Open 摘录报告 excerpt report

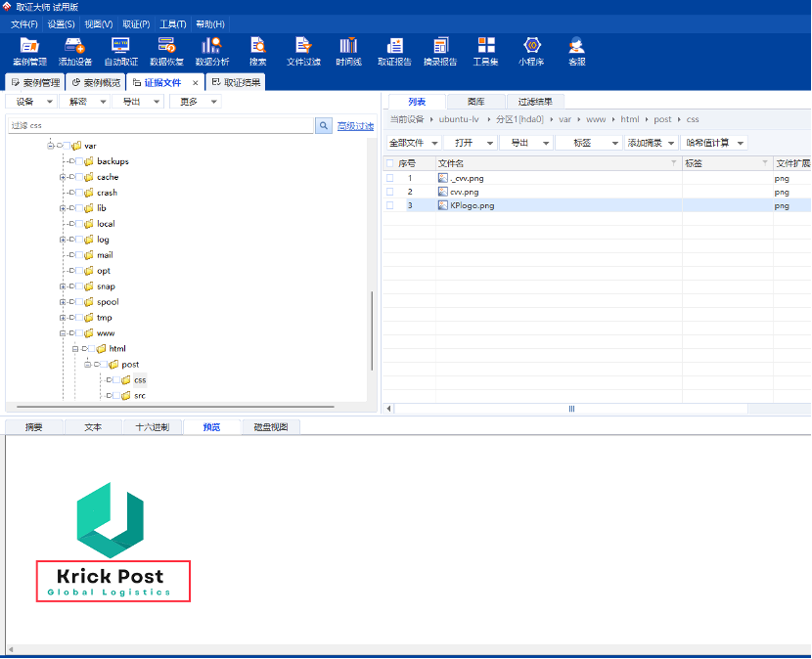(x=439, y=51)
